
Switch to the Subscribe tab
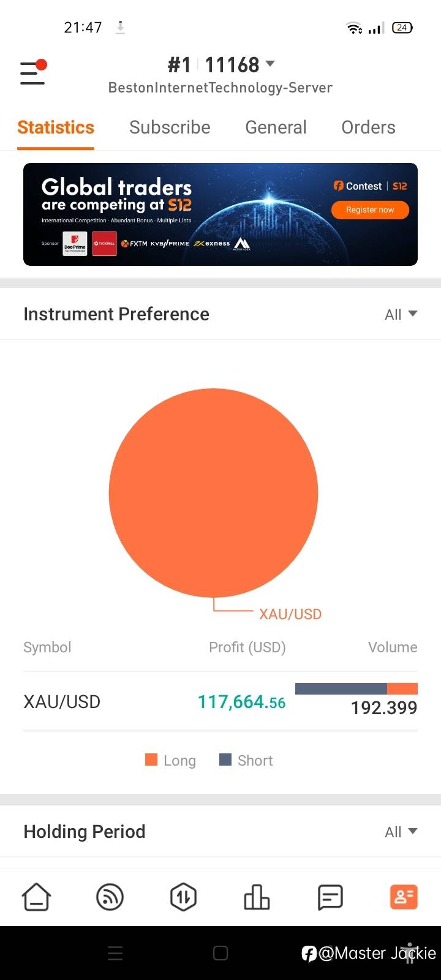point(170,127)
